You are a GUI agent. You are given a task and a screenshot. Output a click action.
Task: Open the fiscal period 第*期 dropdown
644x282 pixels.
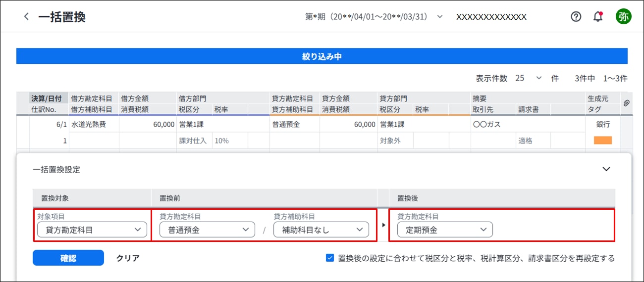[x=374, y=16]
